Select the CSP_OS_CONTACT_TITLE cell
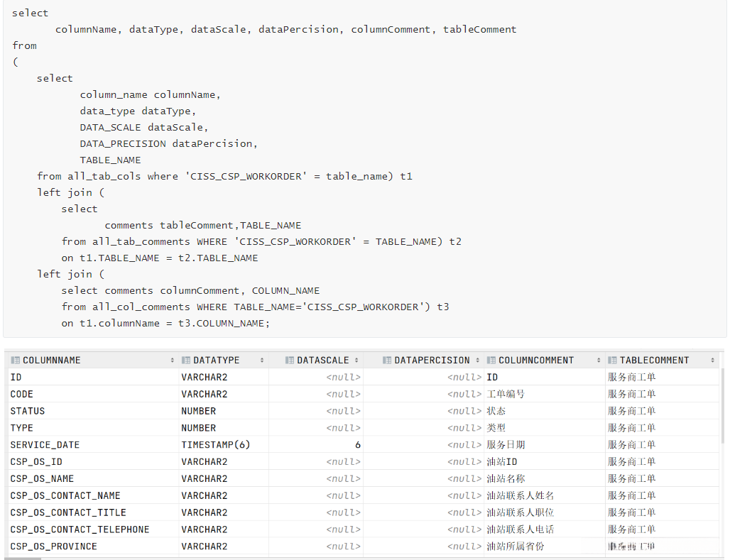 [x=92, y=512]
